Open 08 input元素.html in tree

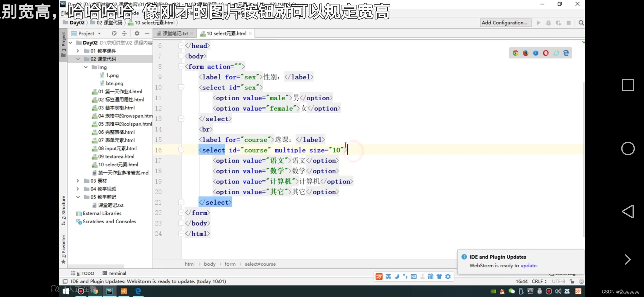point(117,148)
